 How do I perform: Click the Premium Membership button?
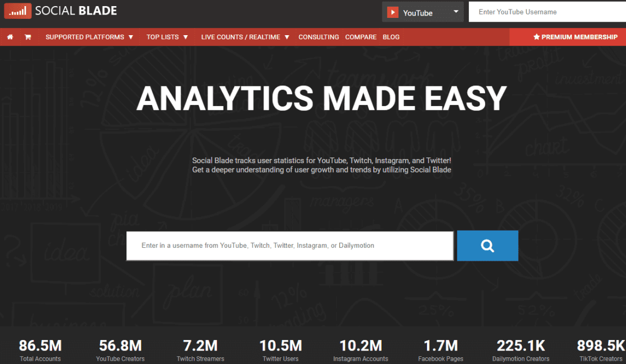[x=576, y=37]
